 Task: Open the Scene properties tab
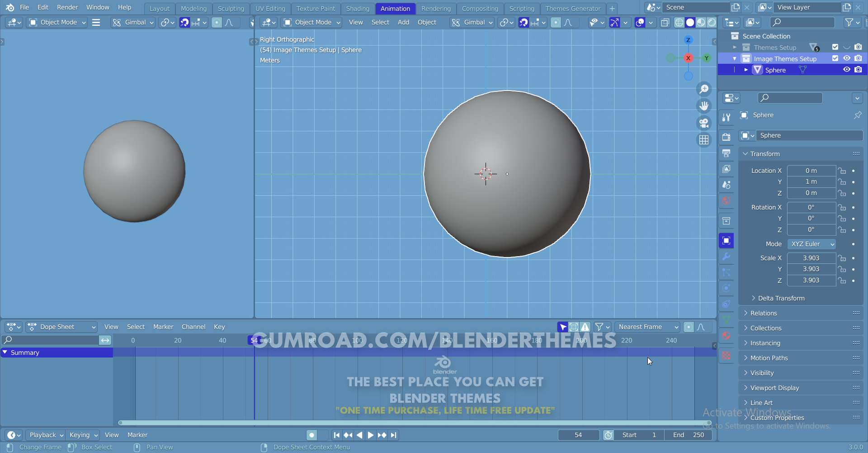tap(726, 185)
